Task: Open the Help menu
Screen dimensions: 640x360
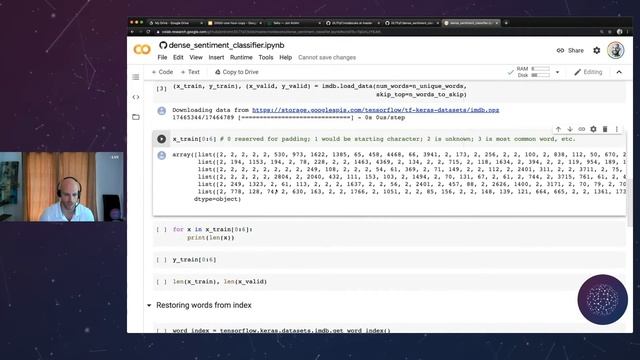Action: tap(285, 58)
